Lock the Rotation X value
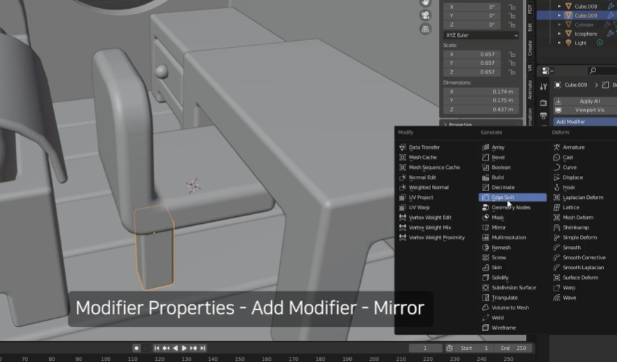 click(512, 7)
